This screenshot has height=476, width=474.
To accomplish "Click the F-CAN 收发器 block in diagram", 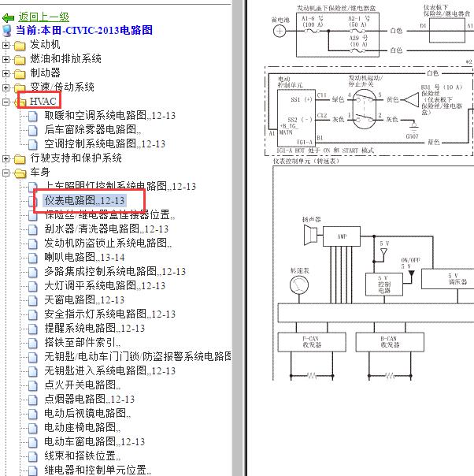I will click(312, 342).
